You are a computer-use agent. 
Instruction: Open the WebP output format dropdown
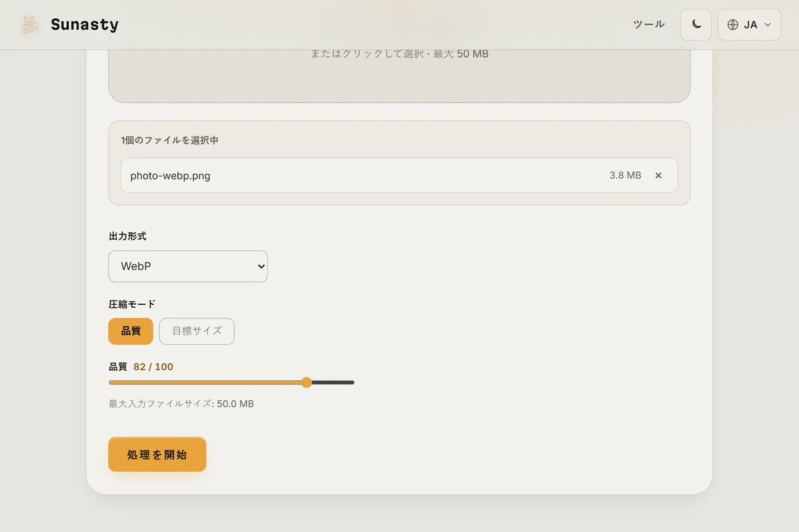point(188,266)
